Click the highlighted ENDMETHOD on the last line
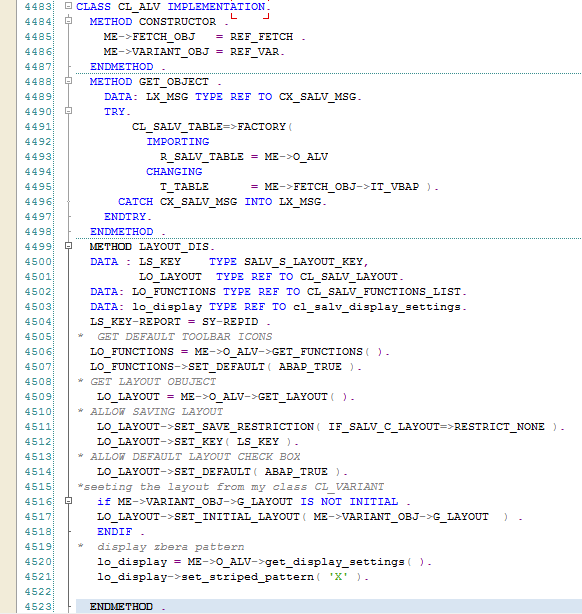The height and width of the screenshot is (614, 582). (x=121, y=607)
